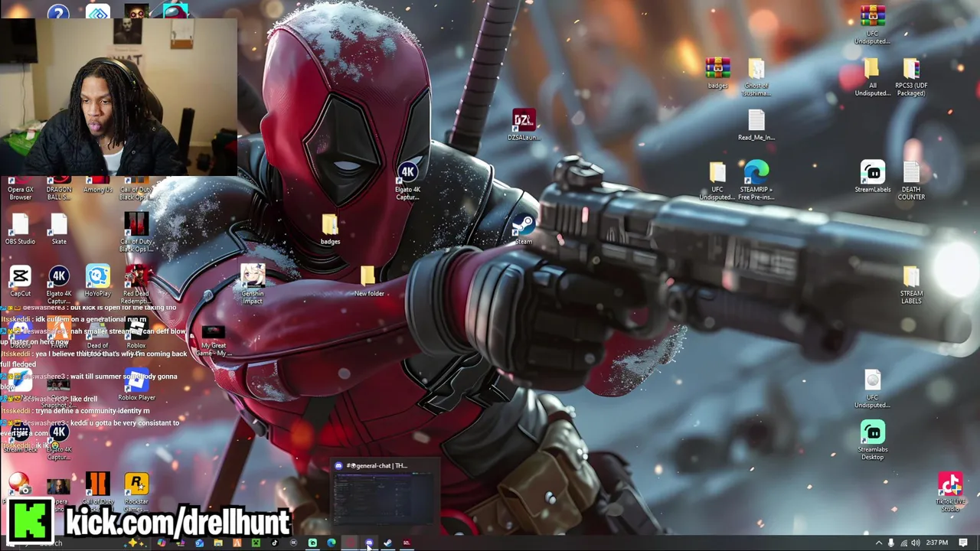Image resolution: width=980 pixels, height=551 pixels.
Task: Open DZSALauncher desktop icon
Action: click(524, 125)
